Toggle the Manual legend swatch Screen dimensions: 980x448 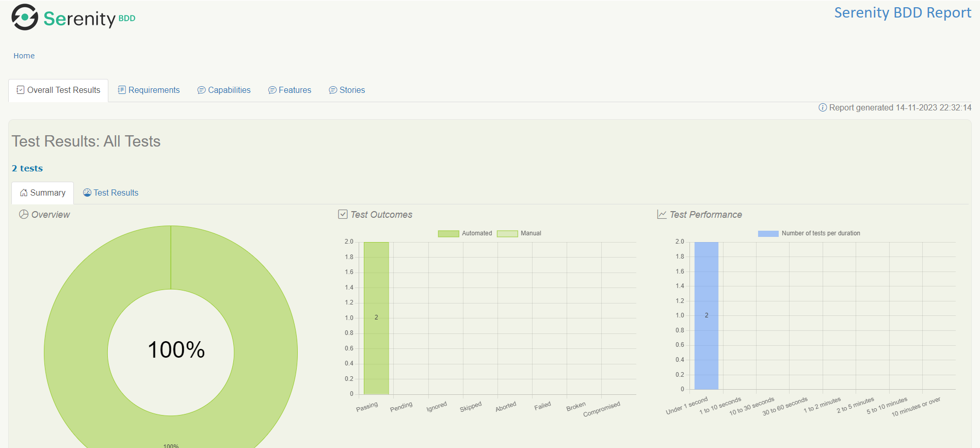(507, 234)
